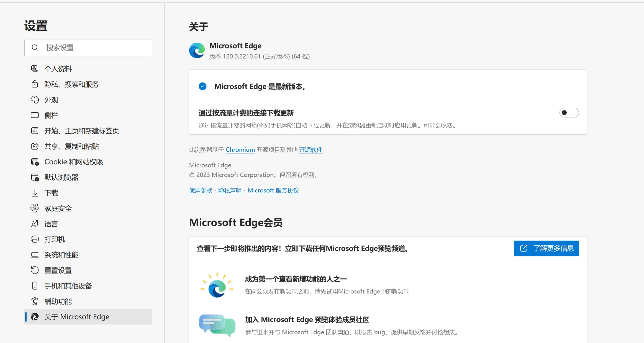Click the reset arrow icon beside 重置设置

pyautogui.click(x=35, y=270)
